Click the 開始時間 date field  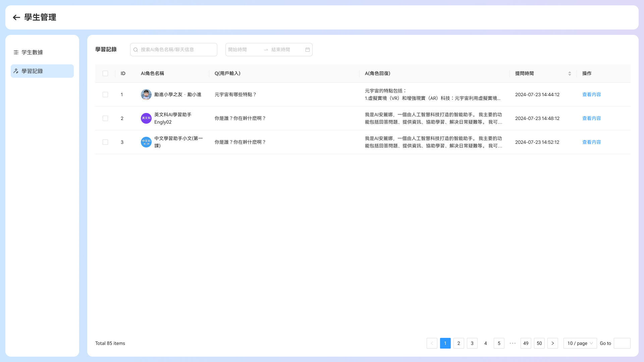[244, 50]
